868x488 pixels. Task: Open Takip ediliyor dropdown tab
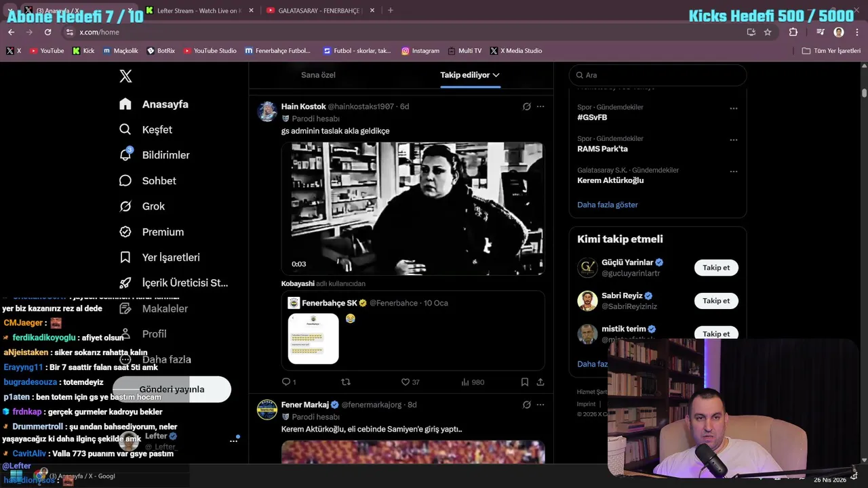pyautogui.click(x=470, y=75)
